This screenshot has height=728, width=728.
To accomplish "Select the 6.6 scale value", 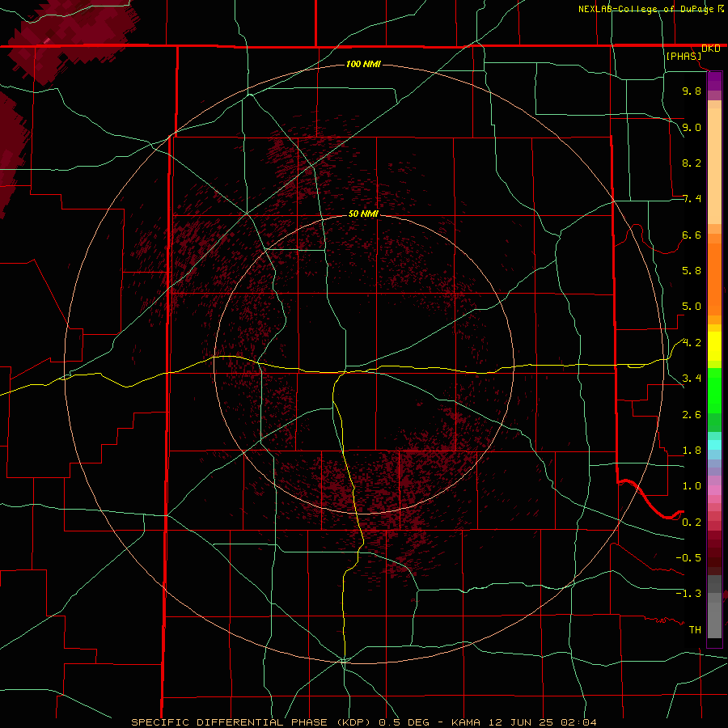I will coord(692,235).
